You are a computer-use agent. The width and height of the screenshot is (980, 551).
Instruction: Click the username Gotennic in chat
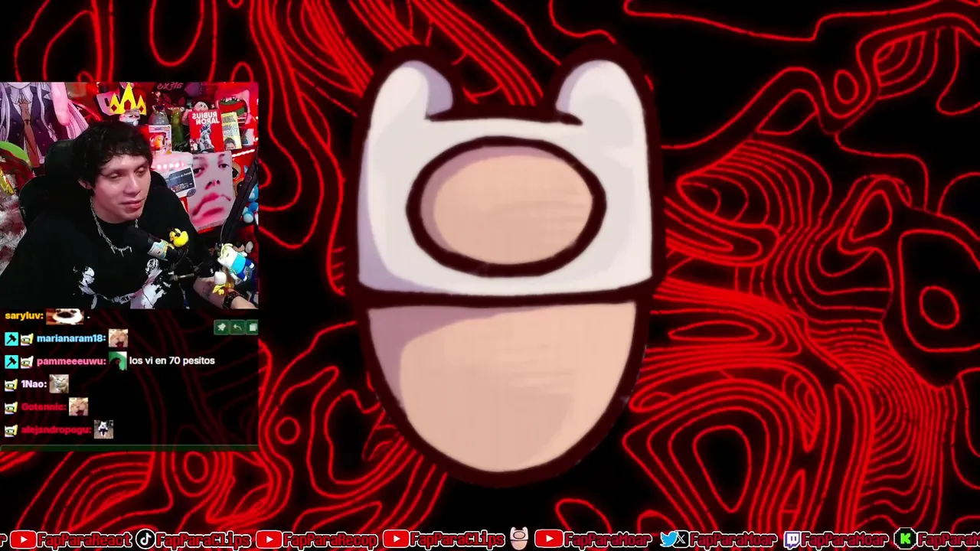[44, 407]
